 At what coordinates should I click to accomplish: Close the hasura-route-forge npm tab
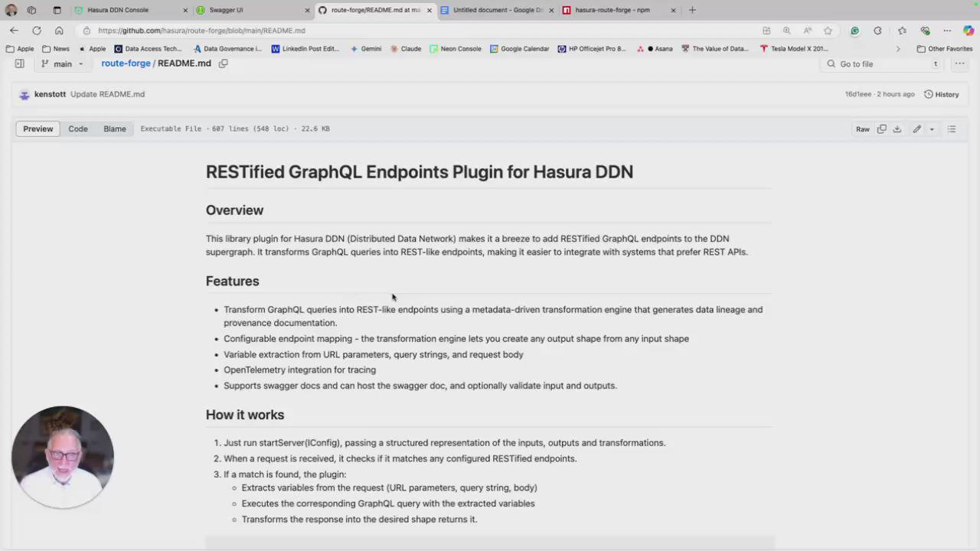click(673, 10)
